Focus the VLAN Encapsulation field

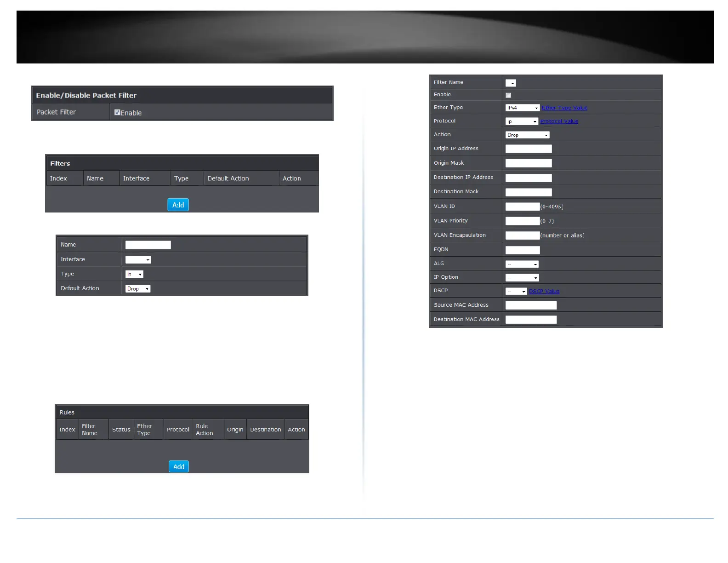click(523, 236)
